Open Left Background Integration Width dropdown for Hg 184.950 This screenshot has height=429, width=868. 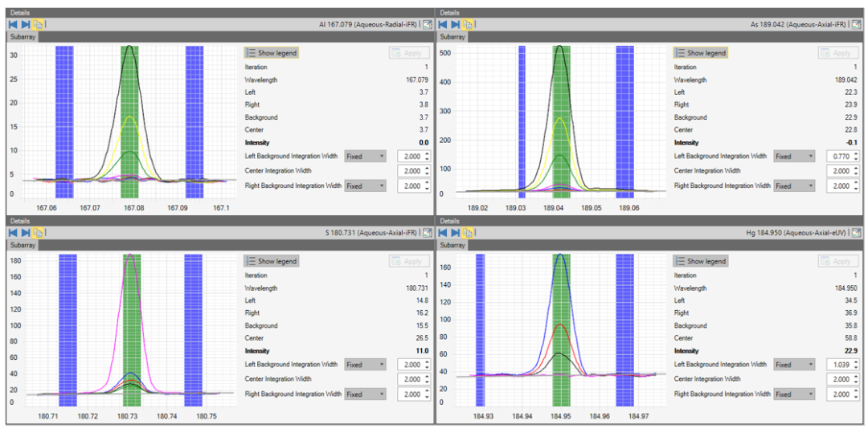click(793, 365)
